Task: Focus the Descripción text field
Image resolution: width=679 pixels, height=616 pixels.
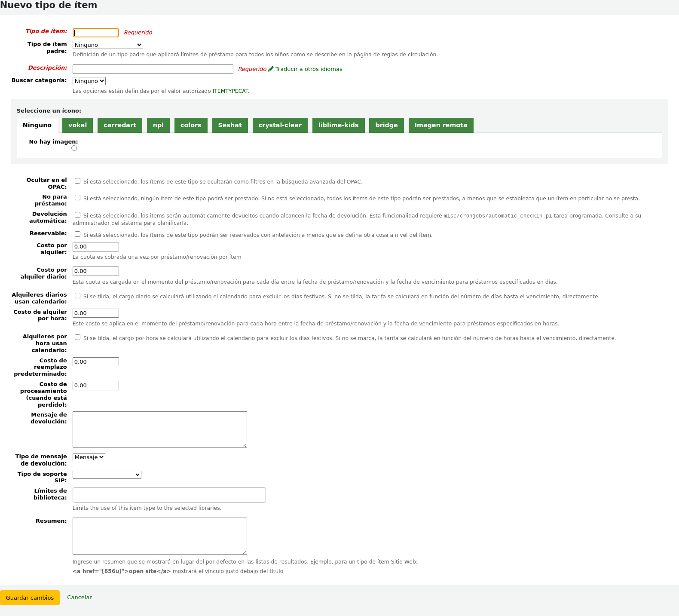Action: tap(153, 69)
